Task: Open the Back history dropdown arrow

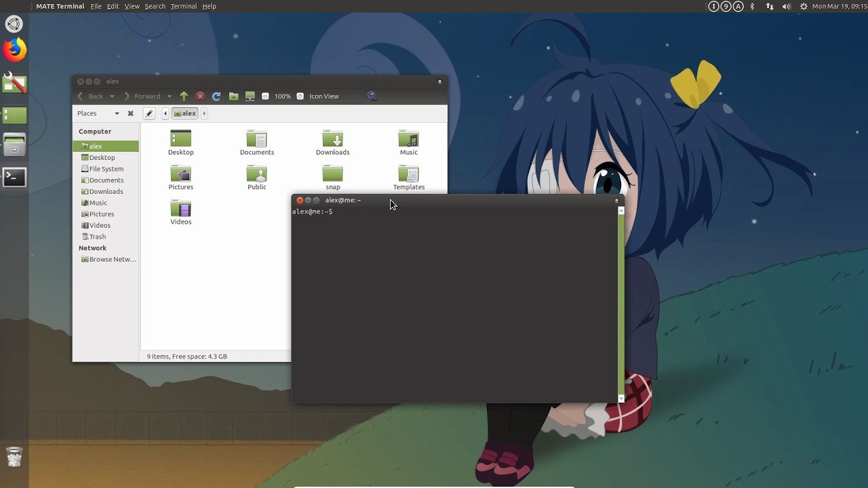Action: click(112, 96)
